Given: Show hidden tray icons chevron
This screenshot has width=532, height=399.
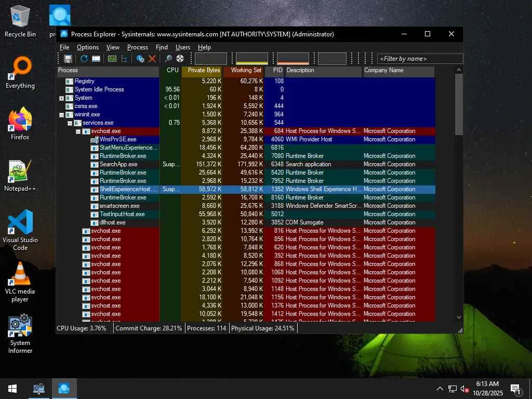Looking at the screenshot, I should 440,389.
